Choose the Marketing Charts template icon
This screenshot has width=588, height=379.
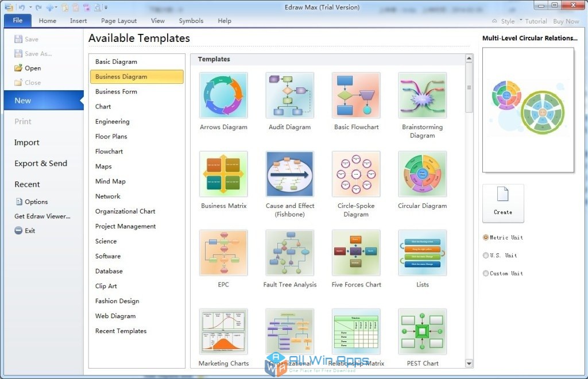tap(223, 331)
